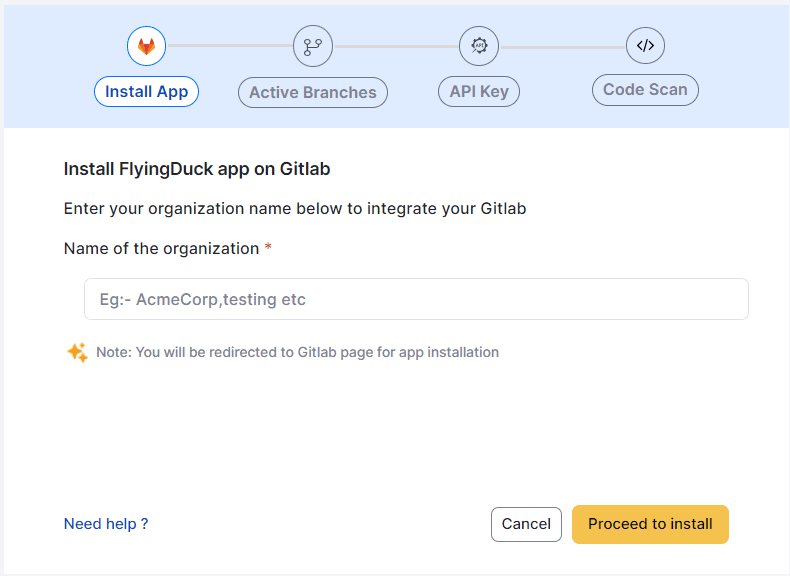
Task: Focus the organization name input field
Action: click(x=416, y=299)
